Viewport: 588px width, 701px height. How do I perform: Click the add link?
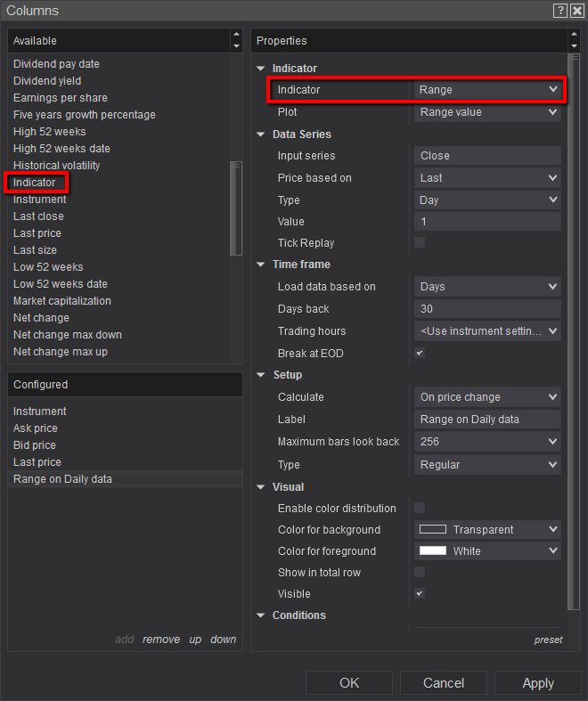(125, 640)
